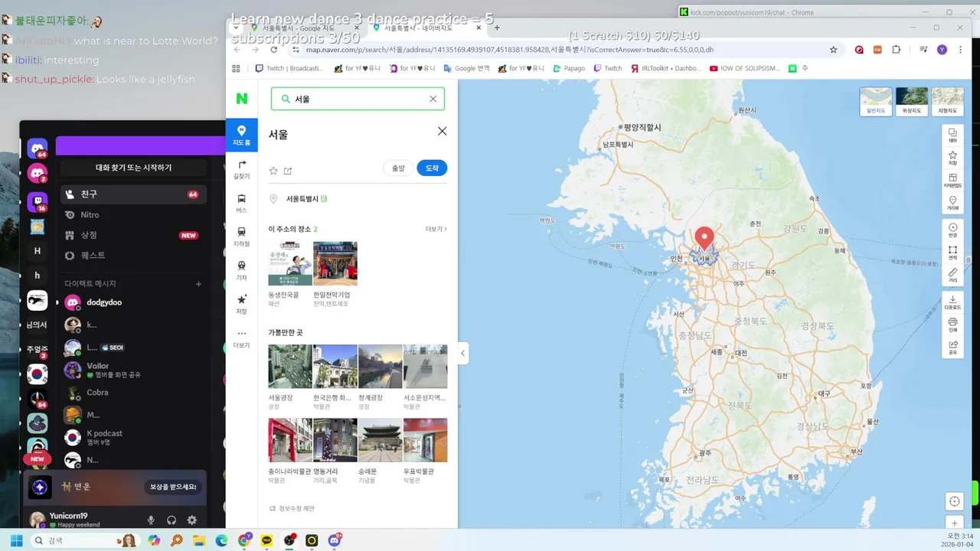Select the 거리 distance ruler tool

click(x=952, y=275)
